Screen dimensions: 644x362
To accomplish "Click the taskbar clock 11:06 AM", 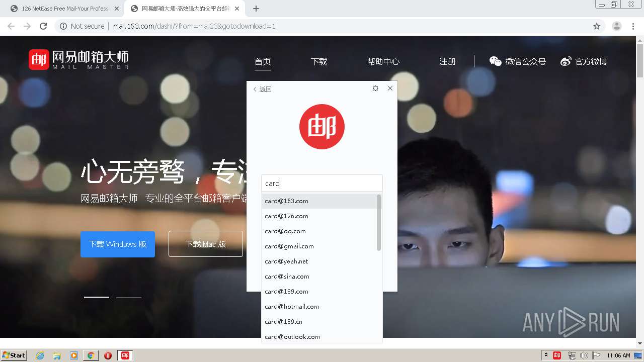I will click(x=618, y=355).
